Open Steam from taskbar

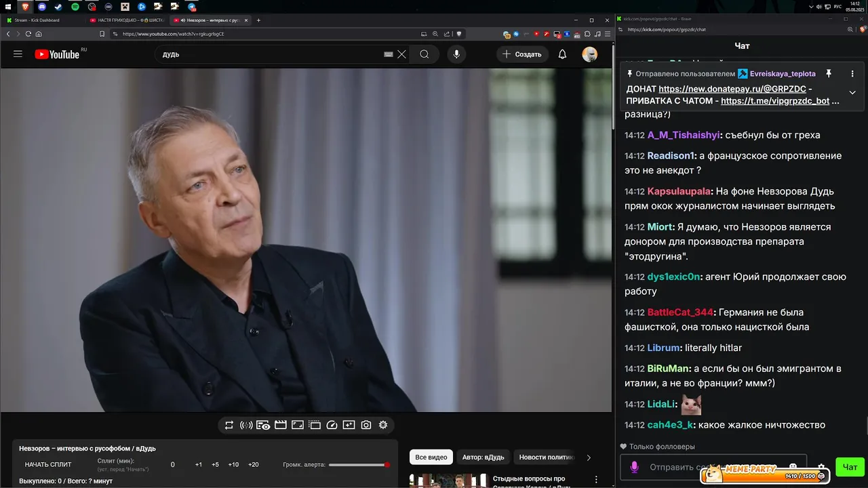tap(58, 6)
